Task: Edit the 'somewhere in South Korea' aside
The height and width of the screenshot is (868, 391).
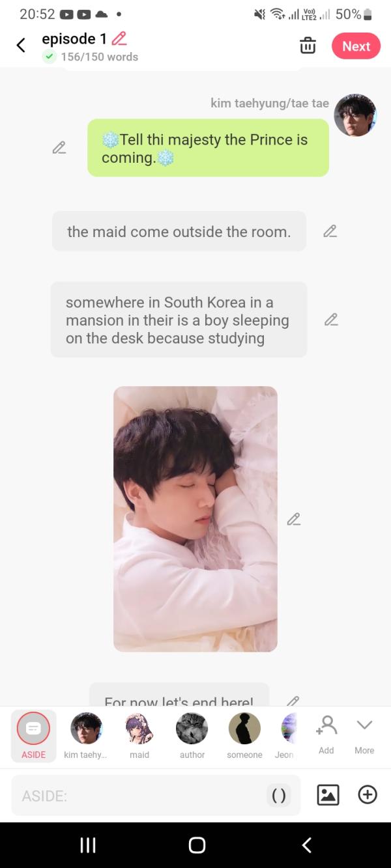Action: pos(331,320)
